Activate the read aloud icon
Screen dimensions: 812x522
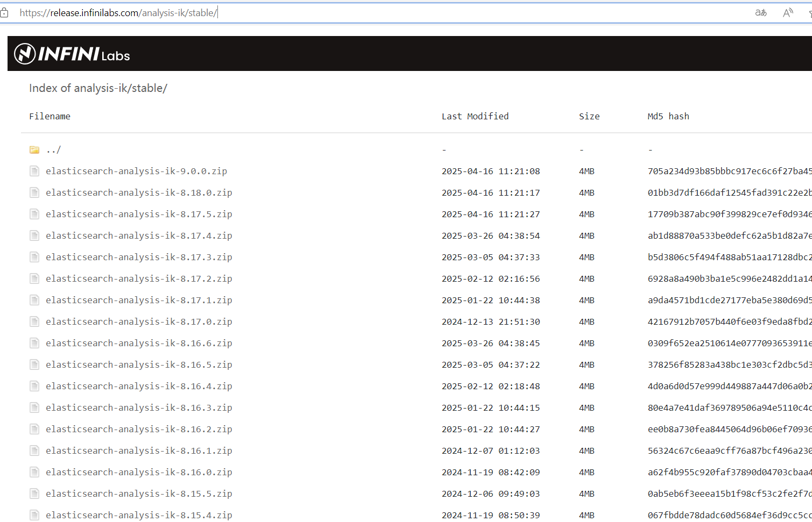(788, 12)
